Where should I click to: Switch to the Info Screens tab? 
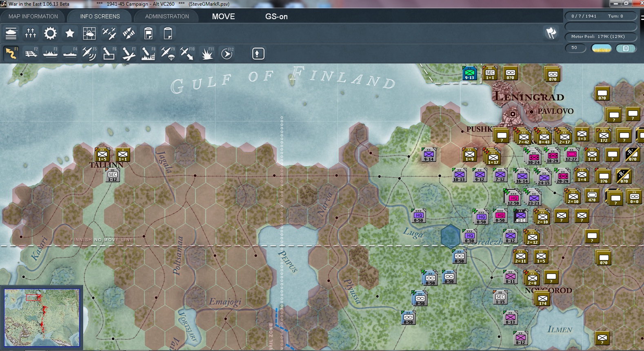point(100,16)
